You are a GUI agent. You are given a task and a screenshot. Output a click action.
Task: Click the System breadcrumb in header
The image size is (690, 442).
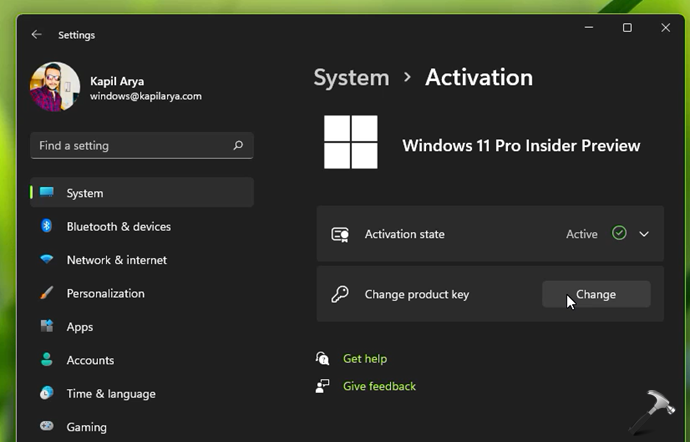coord(351,77)
